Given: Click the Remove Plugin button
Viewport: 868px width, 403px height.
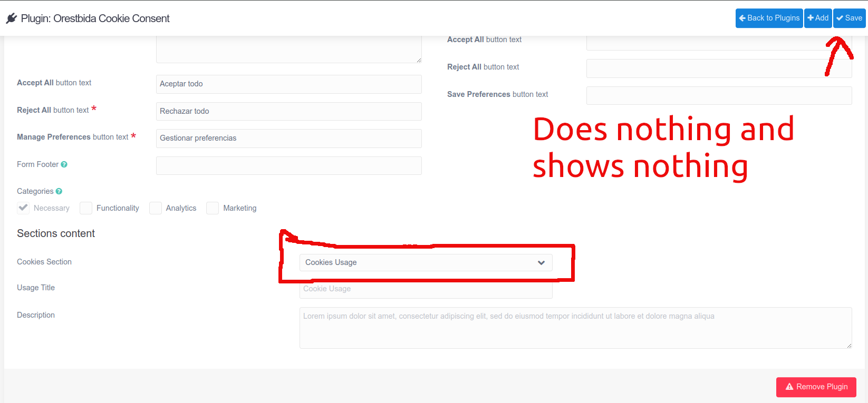Looking at the screenshot, I should tap(816, 387).
